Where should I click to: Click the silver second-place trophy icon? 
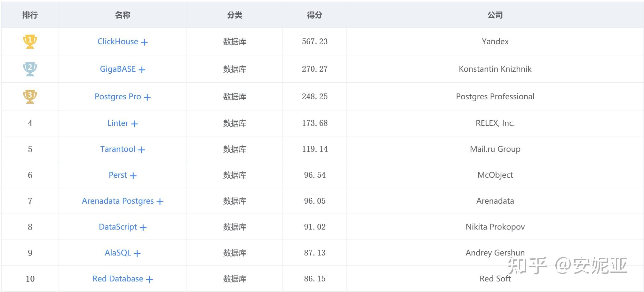click(30, 69)
